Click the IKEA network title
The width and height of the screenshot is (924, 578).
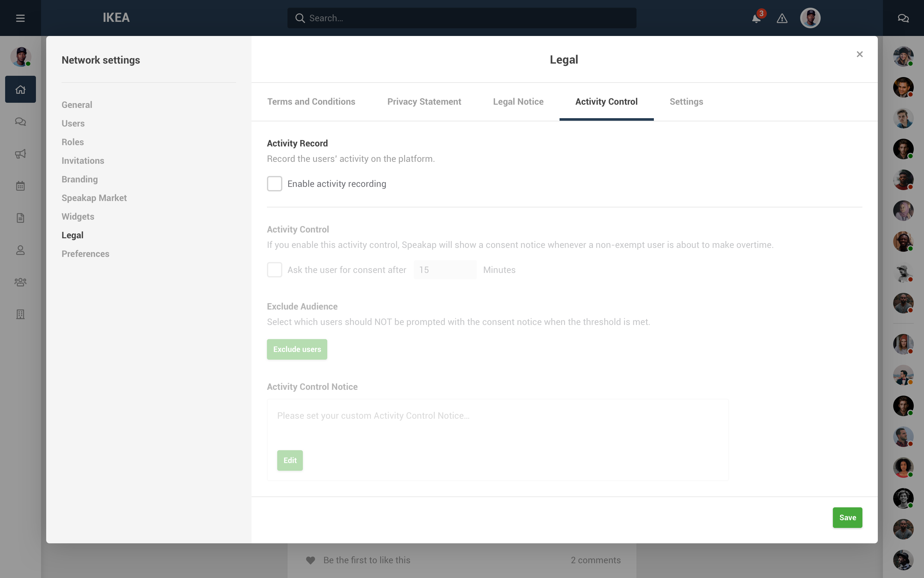click(116, 18)
